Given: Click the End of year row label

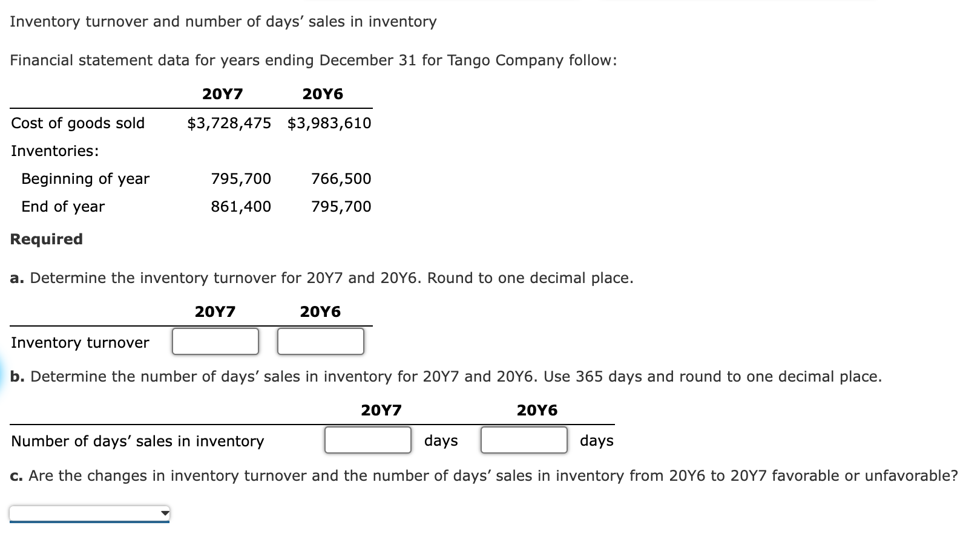Looking at the screenshot, I should point(63,207).
